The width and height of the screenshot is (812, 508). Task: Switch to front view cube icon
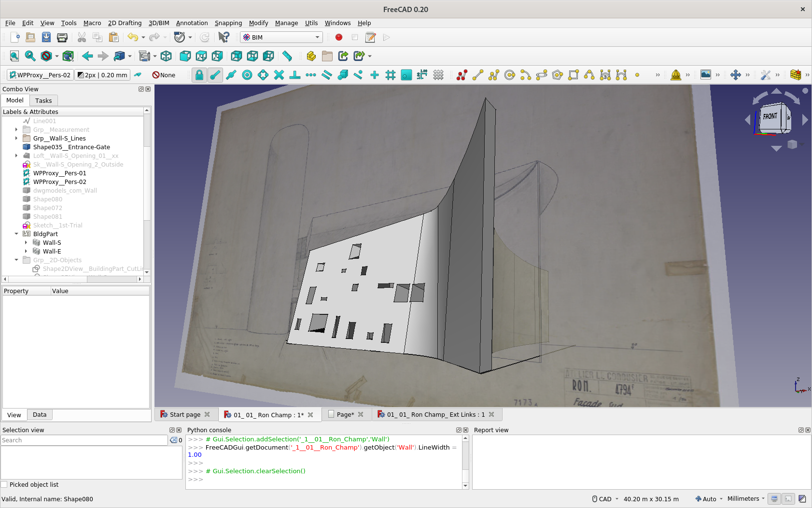(x=185, y=56)
